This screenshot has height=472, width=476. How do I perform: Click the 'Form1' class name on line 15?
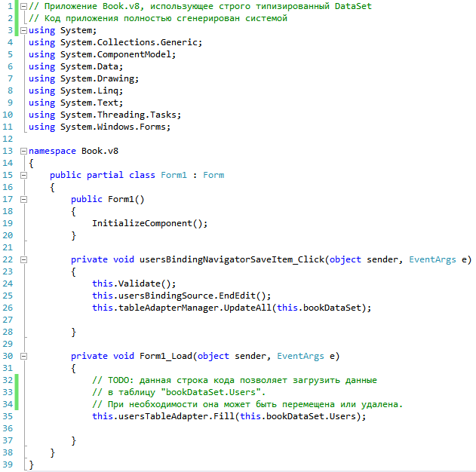point(174,175)
